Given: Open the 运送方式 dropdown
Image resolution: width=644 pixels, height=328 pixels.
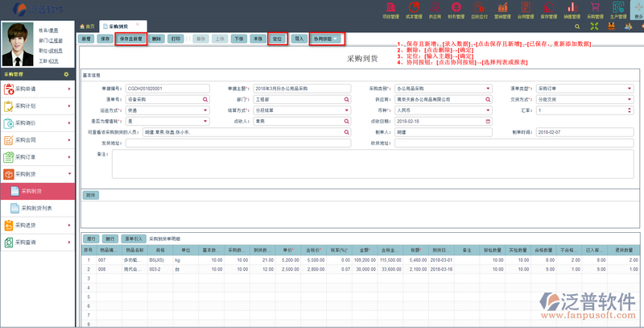Looking at the screenshot, I should 206,110.
